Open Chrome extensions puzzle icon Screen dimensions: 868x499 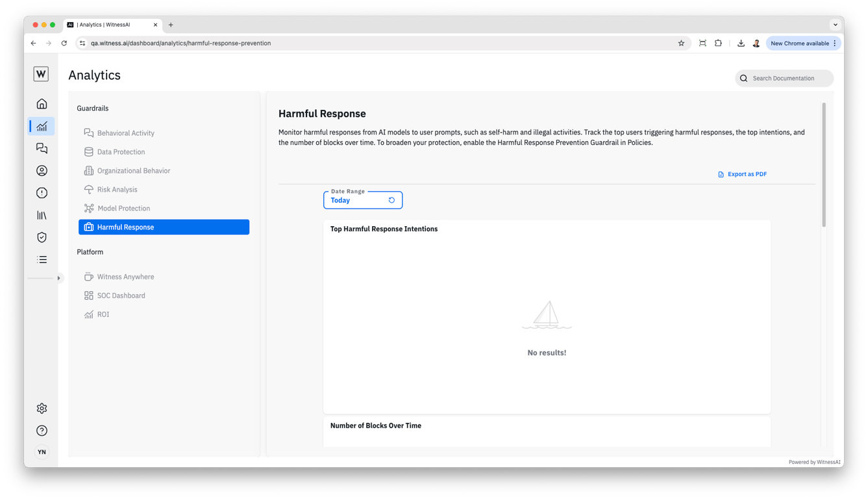pos(718,44)
